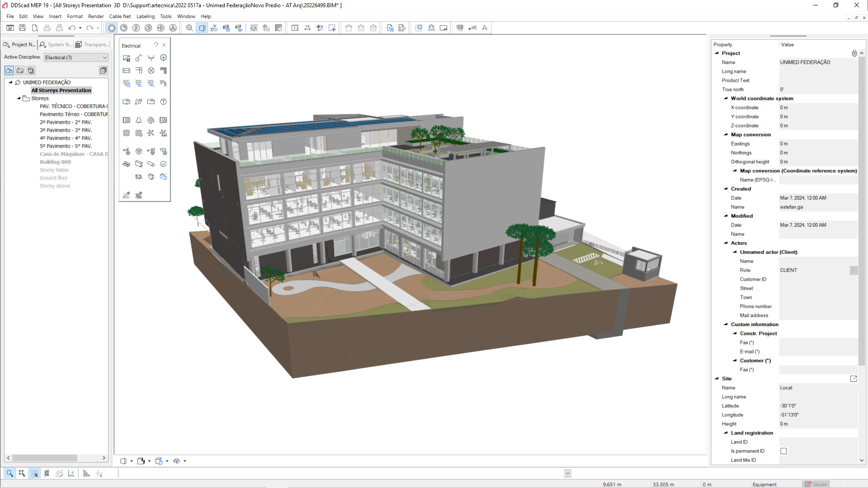868x488 pixels.
Task: Switch to the Transpare... tab
Action: (92, 44)
